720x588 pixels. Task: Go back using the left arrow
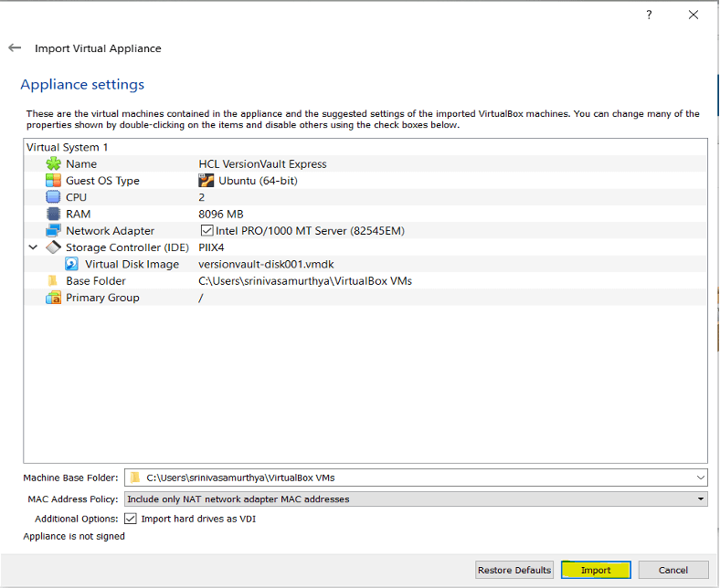[15, 47]
